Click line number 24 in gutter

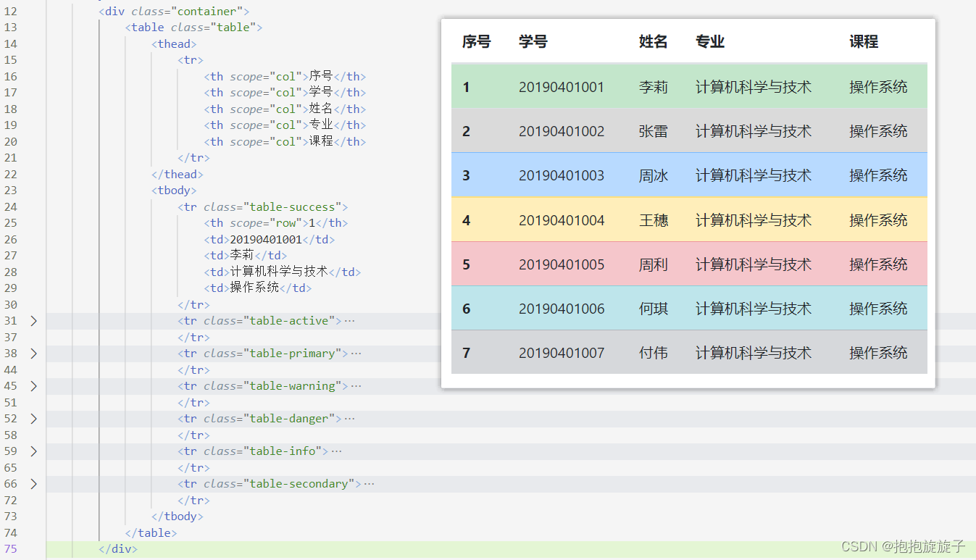pyautogui.click(x=10, y=207)
